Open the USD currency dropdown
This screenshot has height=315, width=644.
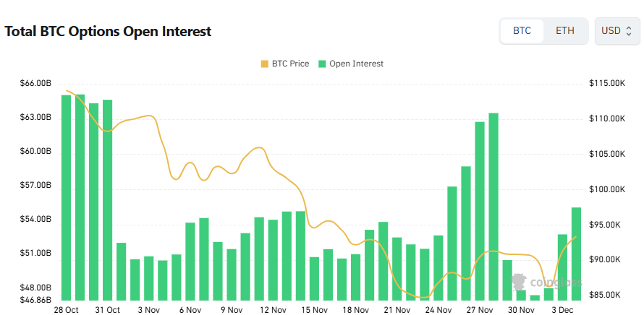[x=617, y=31]
